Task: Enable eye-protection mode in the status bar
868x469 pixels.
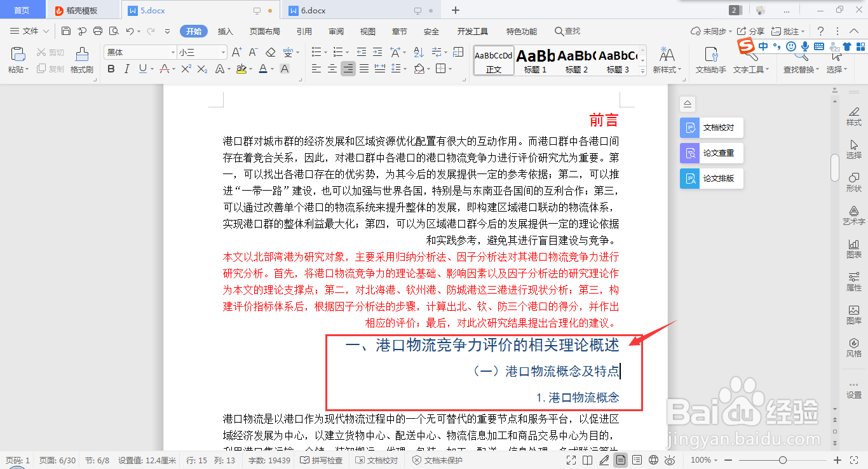Action: click(669, 459)
